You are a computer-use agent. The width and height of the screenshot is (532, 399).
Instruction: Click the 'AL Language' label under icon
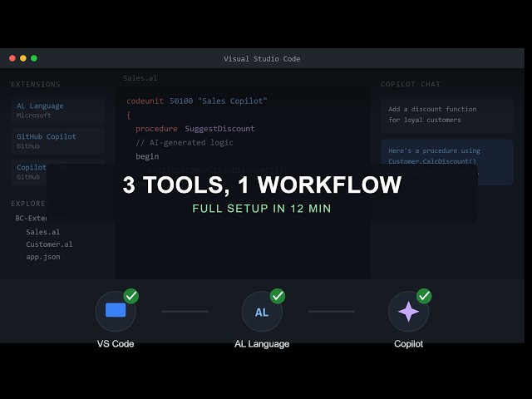262,344
